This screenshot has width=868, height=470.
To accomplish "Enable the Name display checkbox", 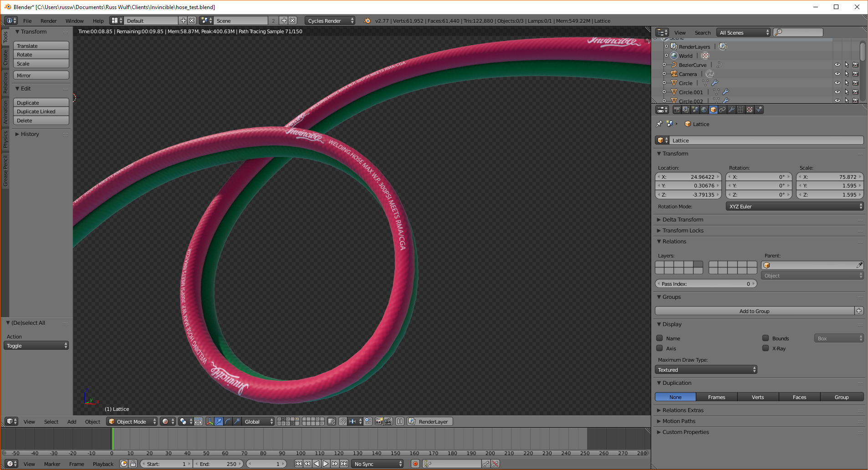I will coord(659,338).
